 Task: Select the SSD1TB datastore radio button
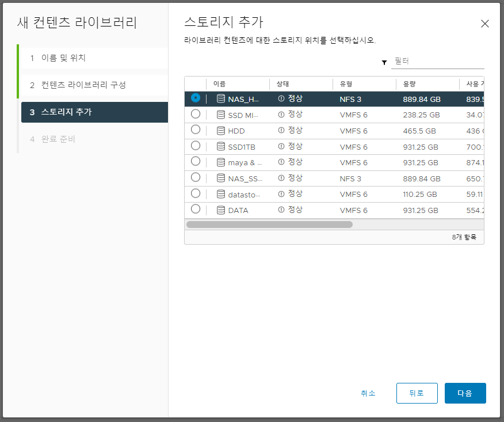(196, 146)
